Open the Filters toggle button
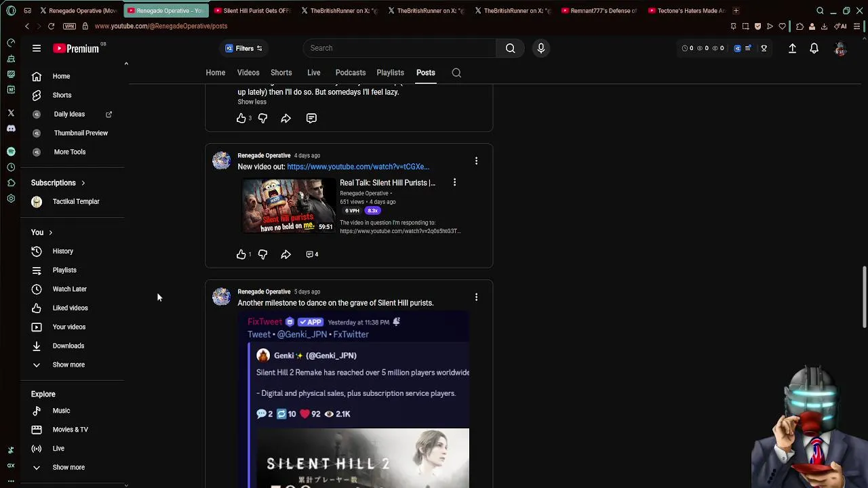The height and width of the screenshot is (488, 868). [x=243, y=48]
